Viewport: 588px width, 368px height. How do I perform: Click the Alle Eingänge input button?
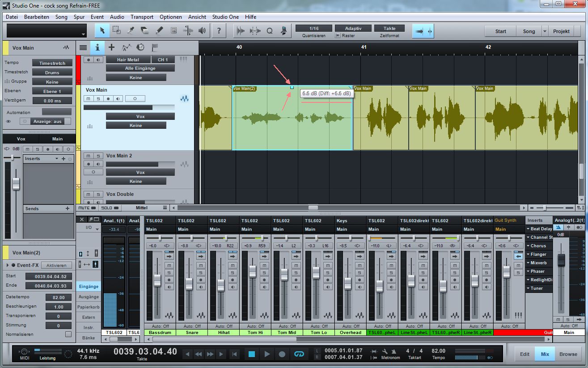click(x=140, y=68)
